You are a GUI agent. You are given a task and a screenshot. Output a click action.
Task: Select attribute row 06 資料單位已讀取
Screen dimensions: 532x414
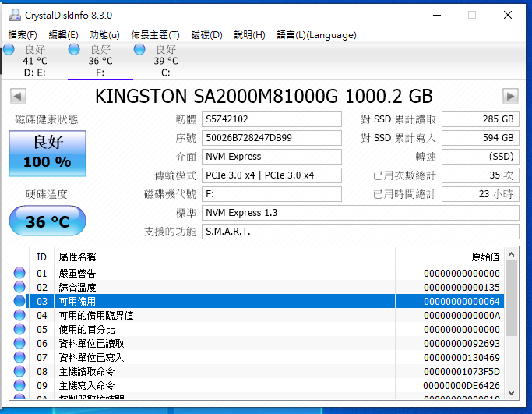(x=257, y=343)
